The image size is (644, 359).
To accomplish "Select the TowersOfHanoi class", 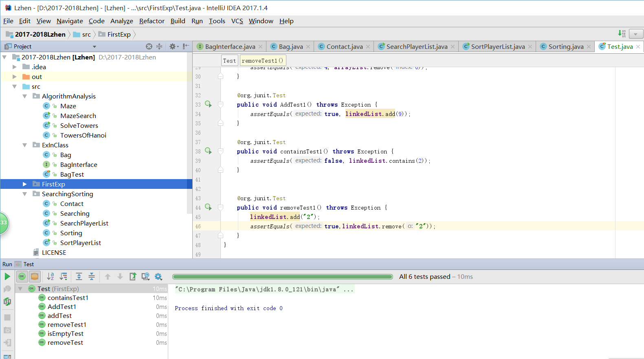I will pos(83,135).
